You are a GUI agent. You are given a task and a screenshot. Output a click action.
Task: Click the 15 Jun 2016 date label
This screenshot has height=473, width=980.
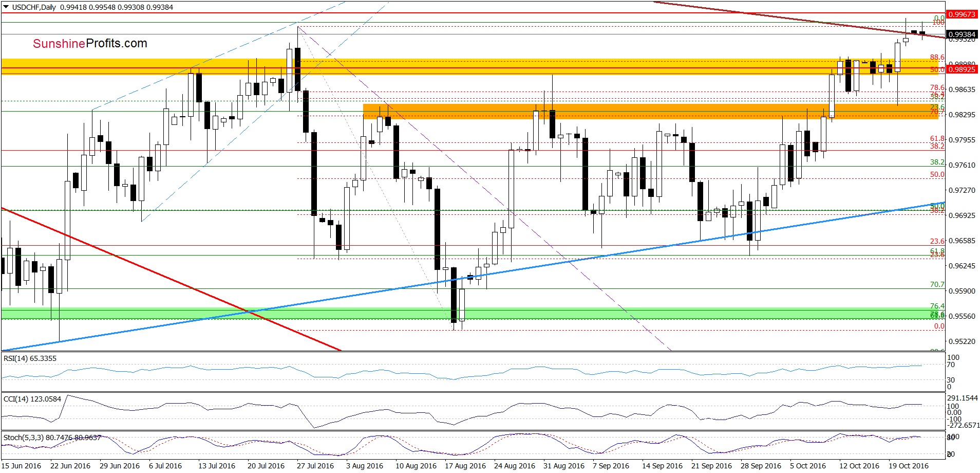click(x=21, y=466)
